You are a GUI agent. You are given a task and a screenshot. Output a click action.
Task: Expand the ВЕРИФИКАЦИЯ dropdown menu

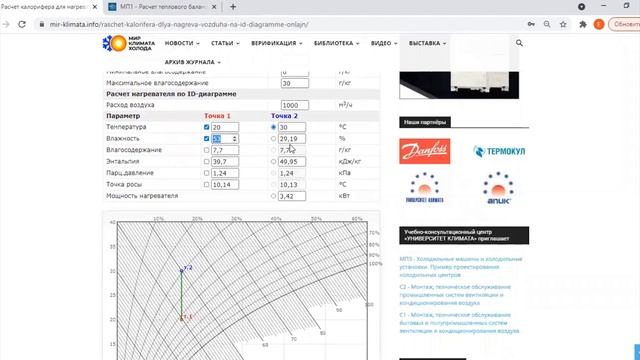[x=277, y=43]
